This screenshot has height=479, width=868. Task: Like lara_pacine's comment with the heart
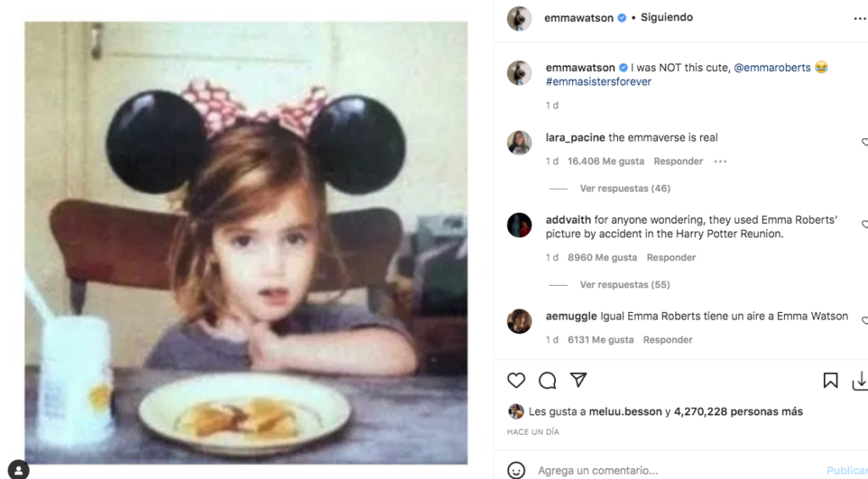tap(864, 142)
